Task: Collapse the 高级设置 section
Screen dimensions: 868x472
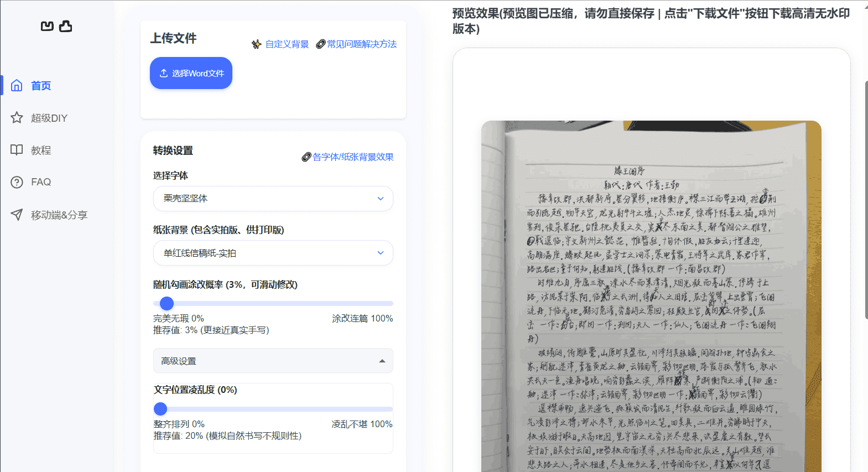Action: (x=273, y=361)
